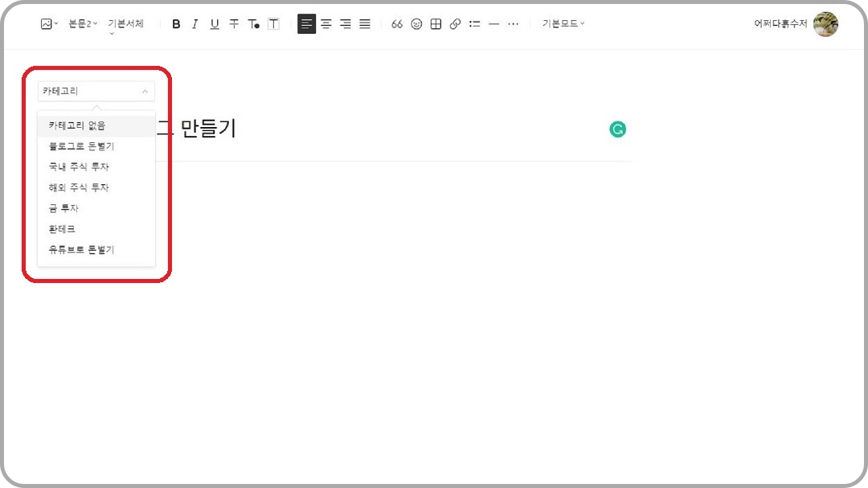Open the photo insert tool

(44, 23)
